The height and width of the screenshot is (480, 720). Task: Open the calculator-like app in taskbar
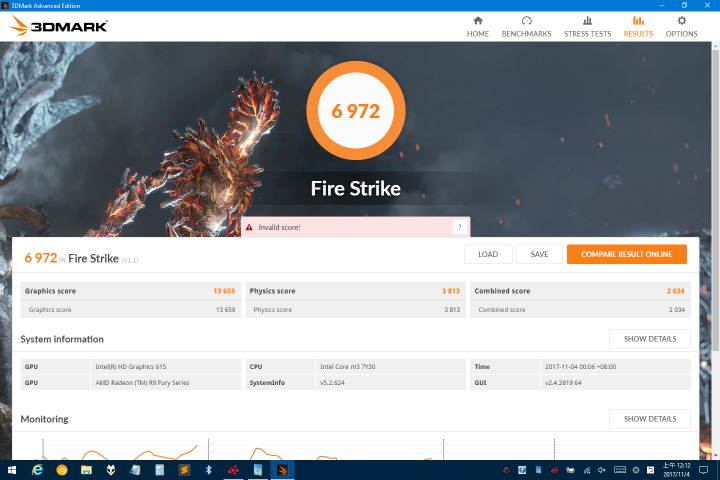[x=159, y=470]
